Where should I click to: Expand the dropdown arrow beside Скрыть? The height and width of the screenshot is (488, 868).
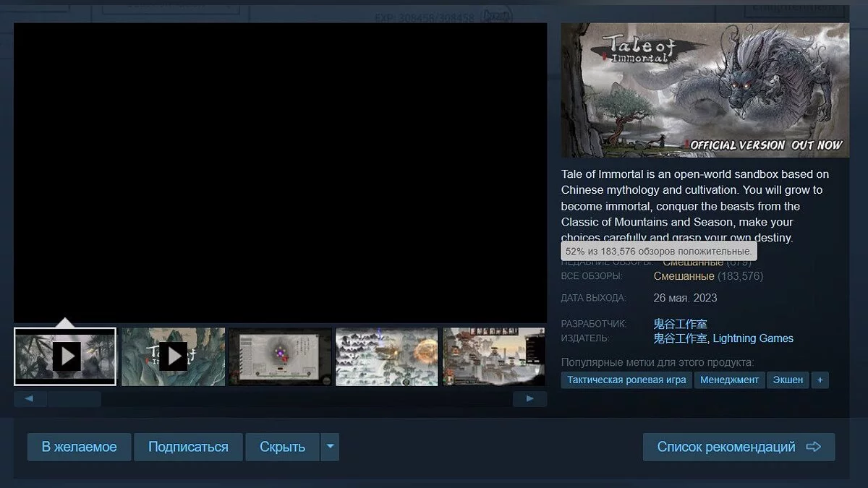[x=330, y=447]
